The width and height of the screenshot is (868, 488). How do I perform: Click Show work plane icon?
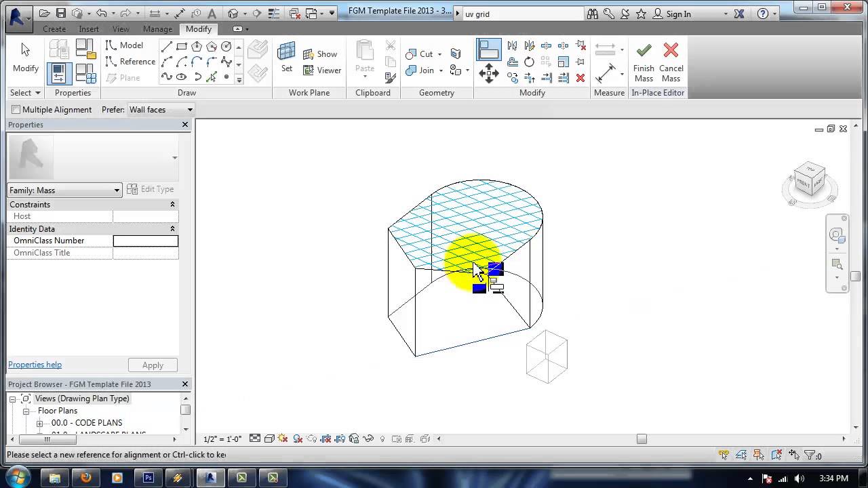coord(309,54)
